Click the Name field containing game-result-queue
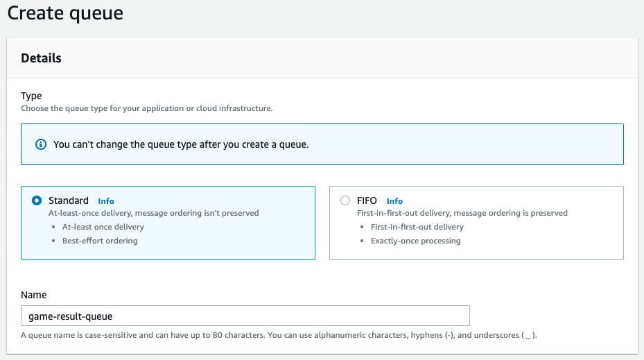This screenshot has height=360, width=644. pos(245,316)
